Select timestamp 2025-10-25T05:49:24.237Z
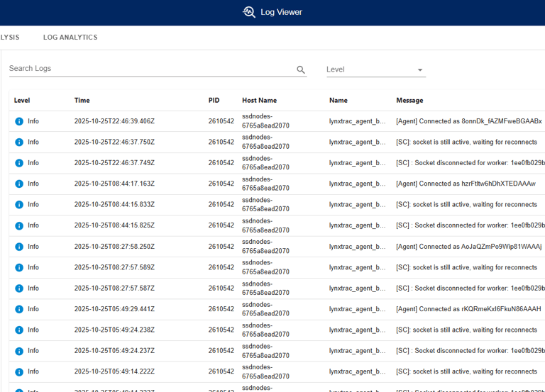This screenshot has width=545, height=392. click(114, 351)
